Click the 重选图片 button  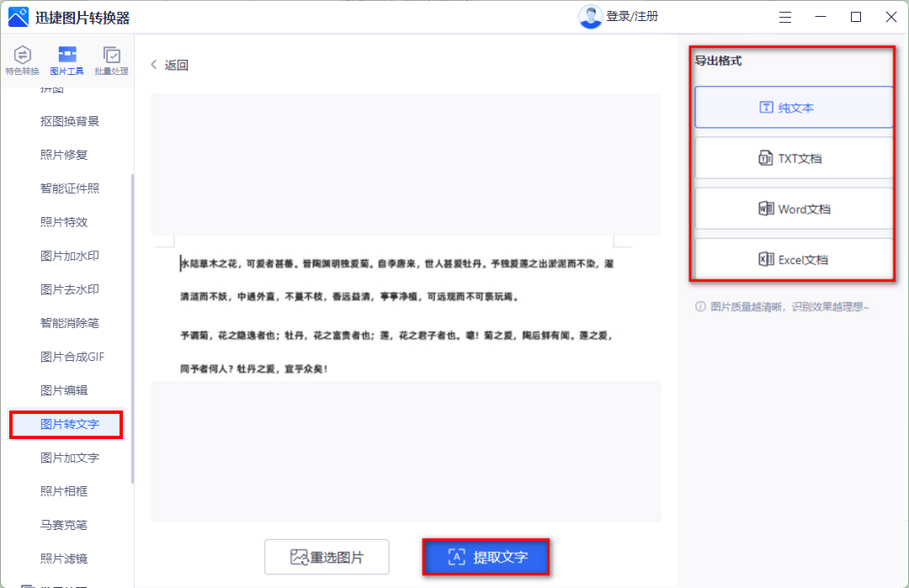pos(327,557)
